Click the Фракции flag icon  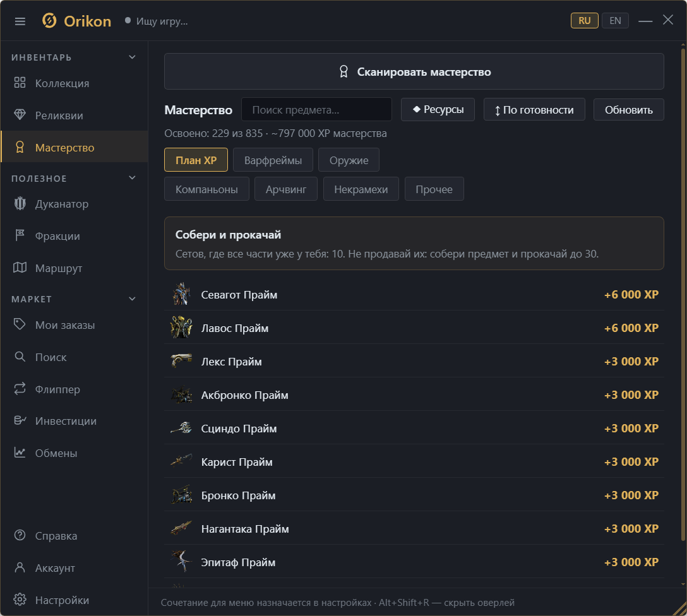pyautogui.click(x=20, y=235)
